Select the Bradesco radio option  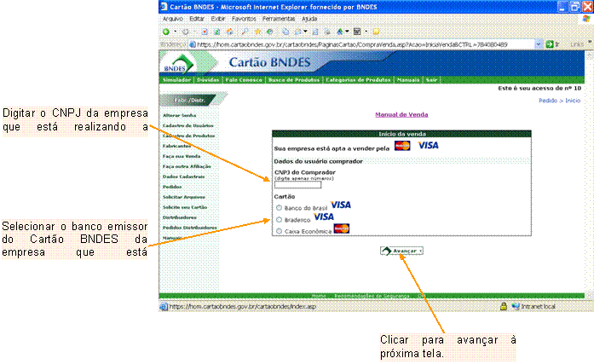tap(280, 219)
